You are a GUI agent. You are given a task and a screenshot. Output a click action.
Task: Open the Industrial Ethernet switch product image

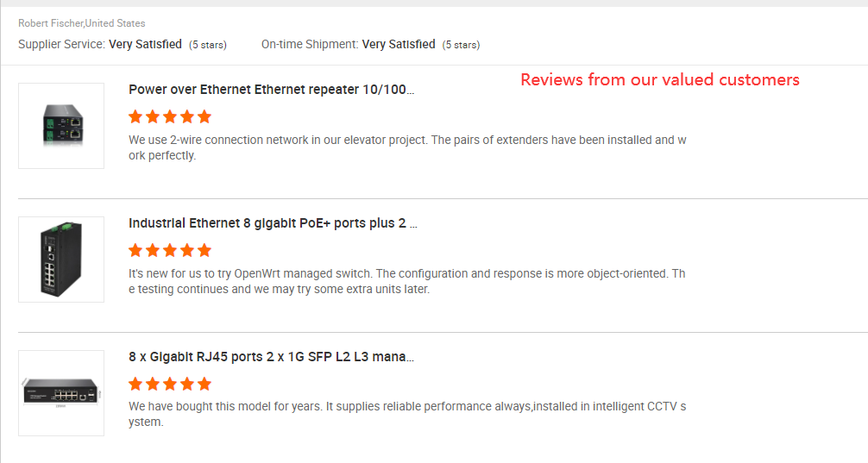61,260
